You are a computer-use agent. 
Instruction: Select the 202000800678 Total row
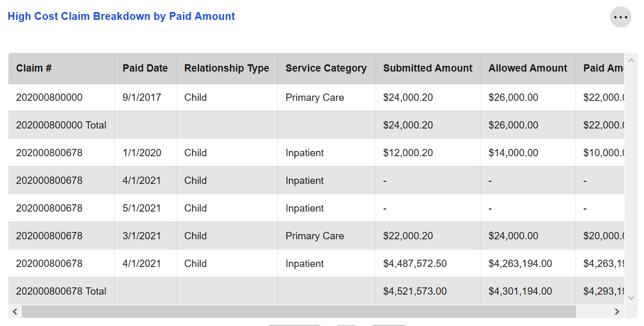pyautogui.click(x=61, y=292)
